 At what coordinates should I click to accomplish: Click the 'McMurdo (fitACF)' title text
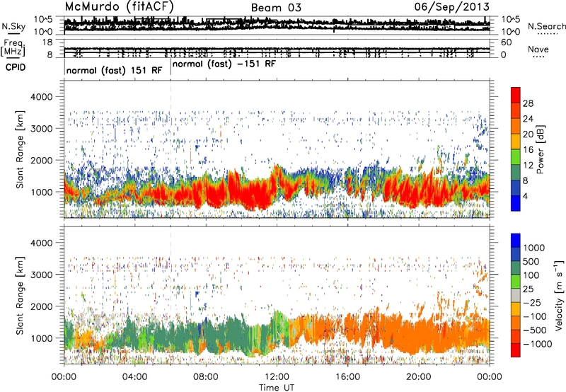(x=120, y=6)
